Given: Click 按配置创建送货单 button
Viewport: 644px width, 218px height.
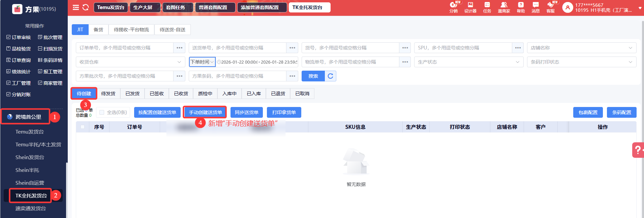Looking at the screenshot, I should [157, 112].
